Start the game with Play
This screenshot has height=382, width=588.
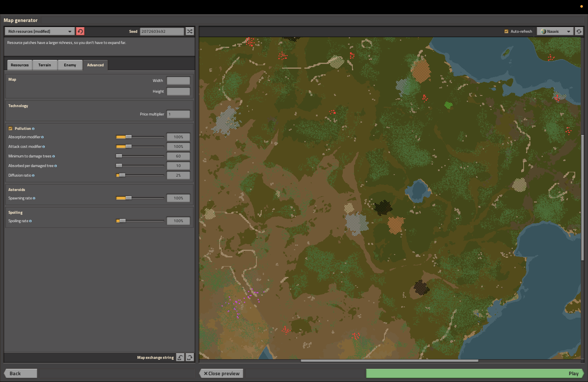(475, 373)
